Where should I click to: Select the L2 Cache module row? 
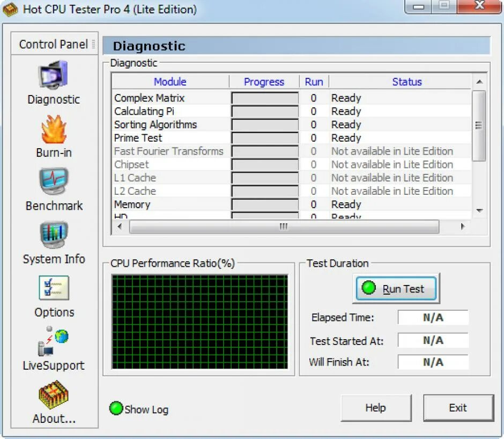click(x=292, y=191)
